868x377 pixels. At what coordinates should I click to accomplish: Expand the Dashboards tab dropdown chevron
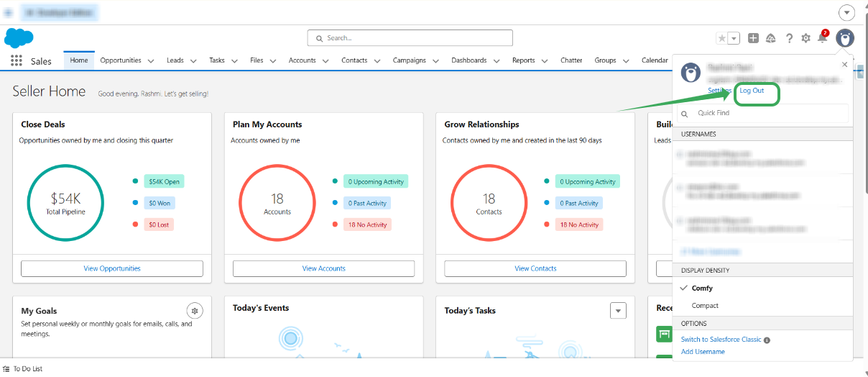click(497, 61)
